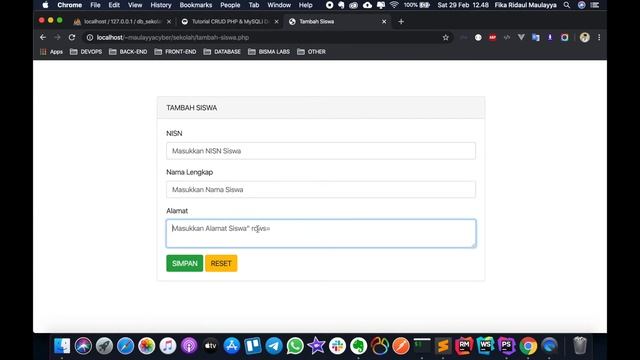
Task: Open PhpStorm from the dock
Action: click(x=507, y=346)
